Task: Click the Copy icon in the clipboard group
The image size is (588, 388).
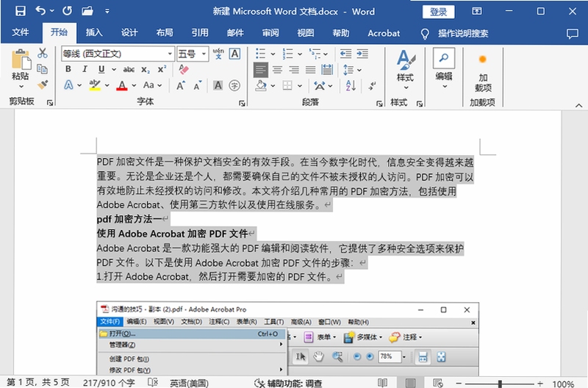Action: tap(43, 69)
